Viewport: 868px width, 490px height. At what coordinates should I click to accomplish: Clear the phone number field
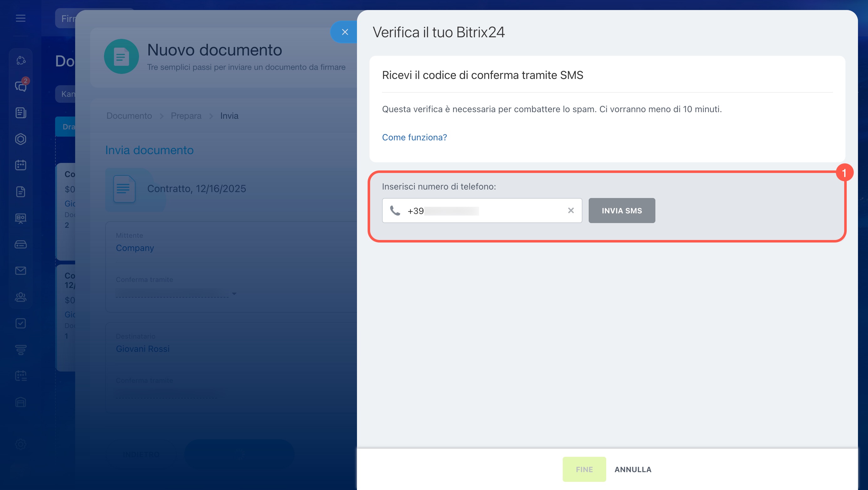[571, 211]
